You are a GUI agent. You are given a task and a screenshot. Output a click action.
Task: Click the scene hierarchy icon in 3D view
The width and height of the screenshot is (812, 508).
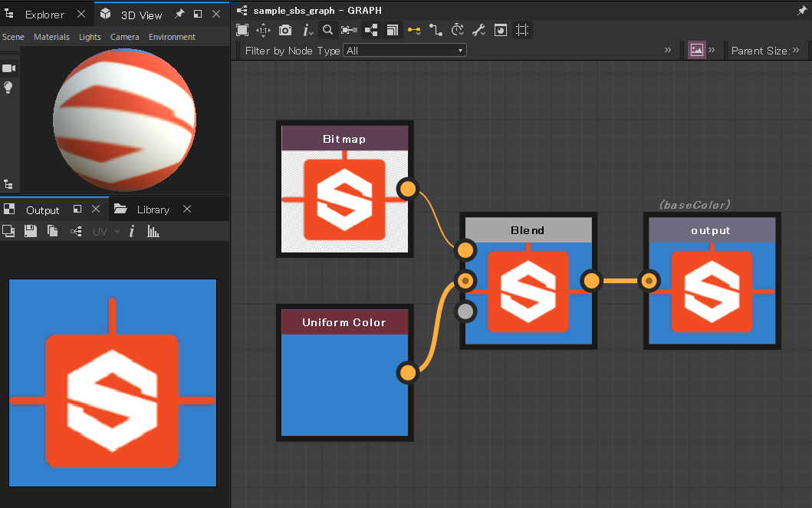pos(8,184)
